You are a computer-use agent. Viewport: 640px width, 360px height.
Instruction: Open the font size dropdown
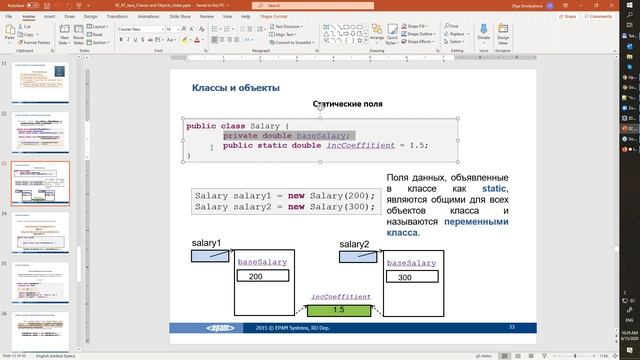178,29
